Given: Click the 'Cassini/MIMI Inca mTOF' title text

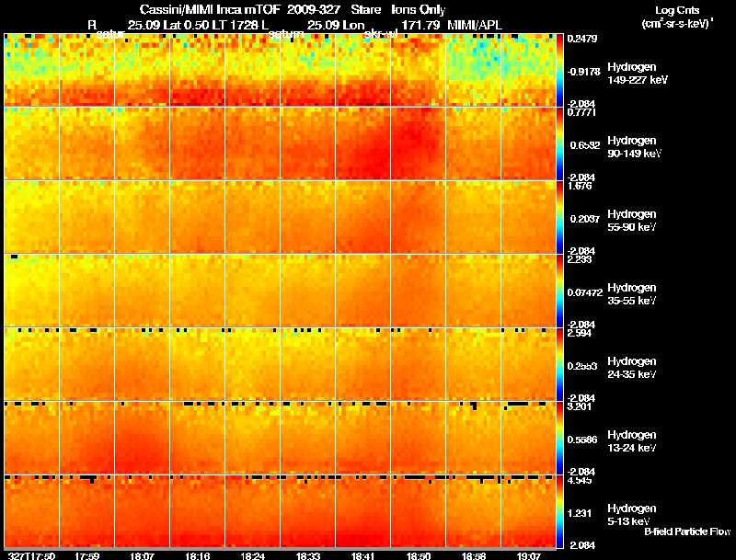Looking at the screenshot, I should pyautogui.click(x=210, y=9).
